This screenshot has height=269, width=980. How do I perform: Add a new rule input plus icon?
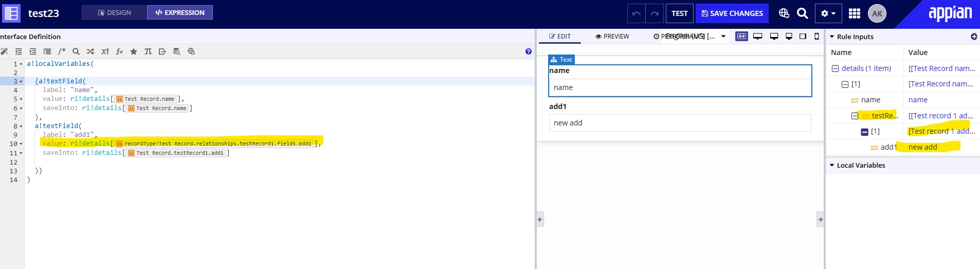974,37
